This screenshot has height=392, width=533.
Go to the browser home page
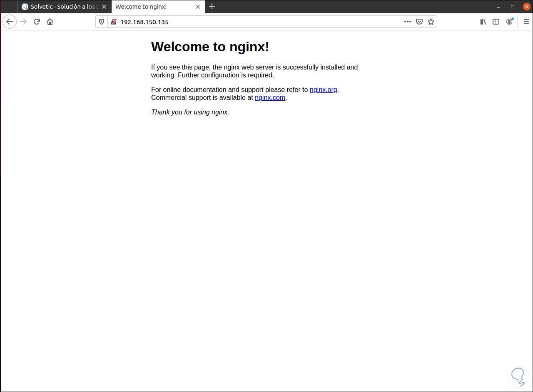50,22
